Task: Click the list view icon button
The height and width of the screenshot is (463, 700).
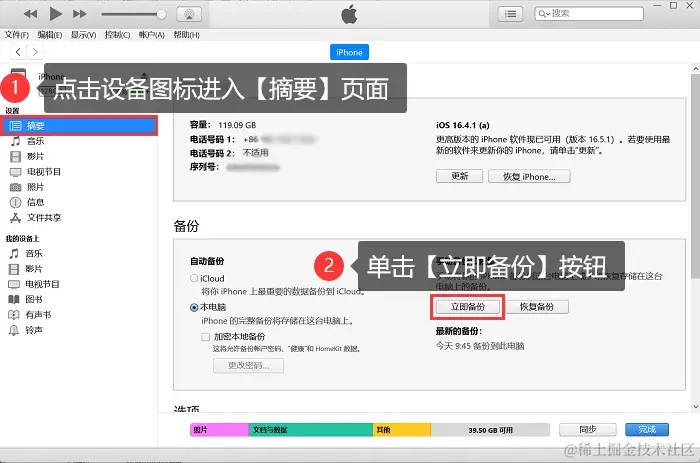Action: point(510,14)
